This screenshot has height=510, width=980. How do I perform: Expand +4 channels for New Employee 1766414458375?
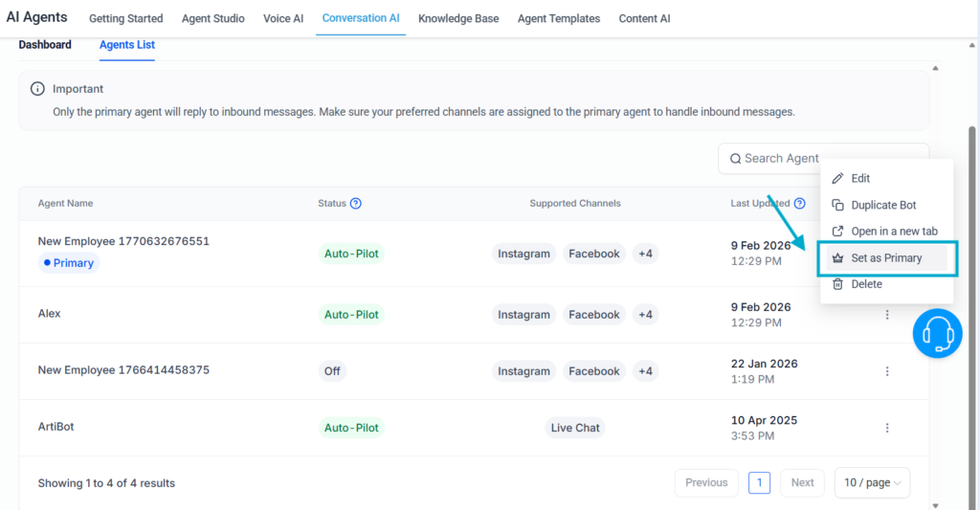tap(646, 371)
